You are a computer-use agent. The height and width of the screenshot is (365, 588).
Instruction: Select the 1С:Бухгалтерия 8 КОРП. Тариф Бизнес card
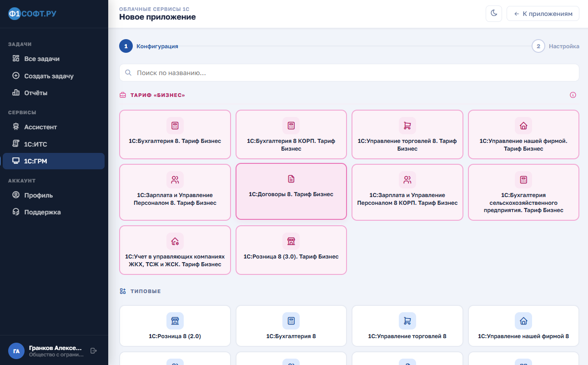point(291,135)
